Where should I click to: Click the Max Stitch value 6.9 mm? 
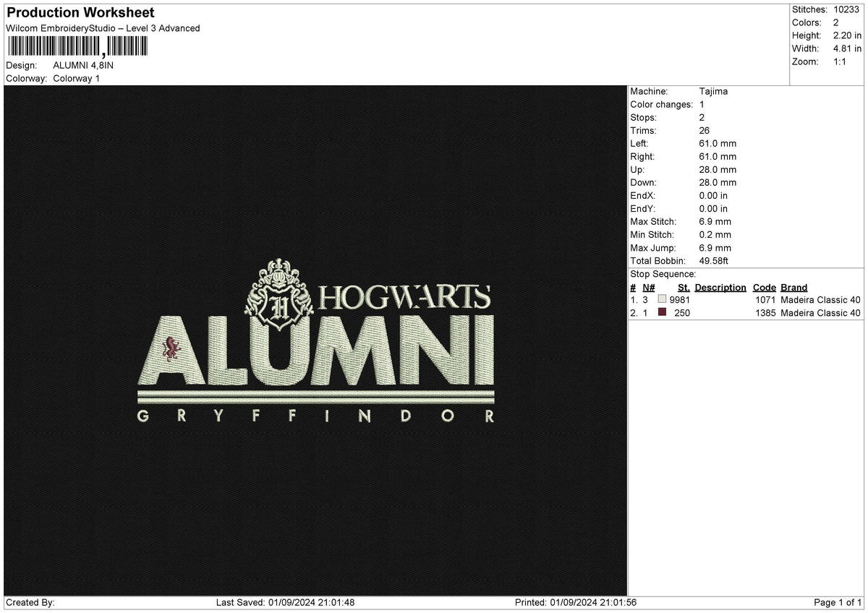(715, 221)
